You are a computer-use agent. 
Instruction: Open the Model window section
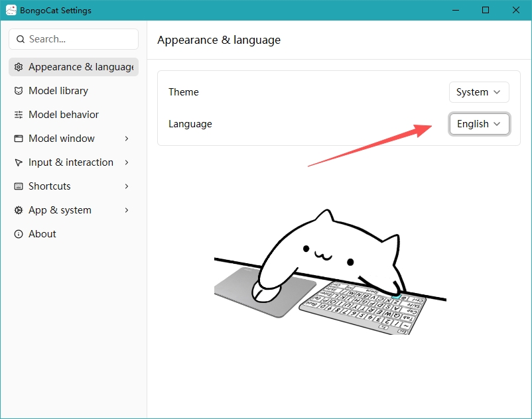[74, 139]
